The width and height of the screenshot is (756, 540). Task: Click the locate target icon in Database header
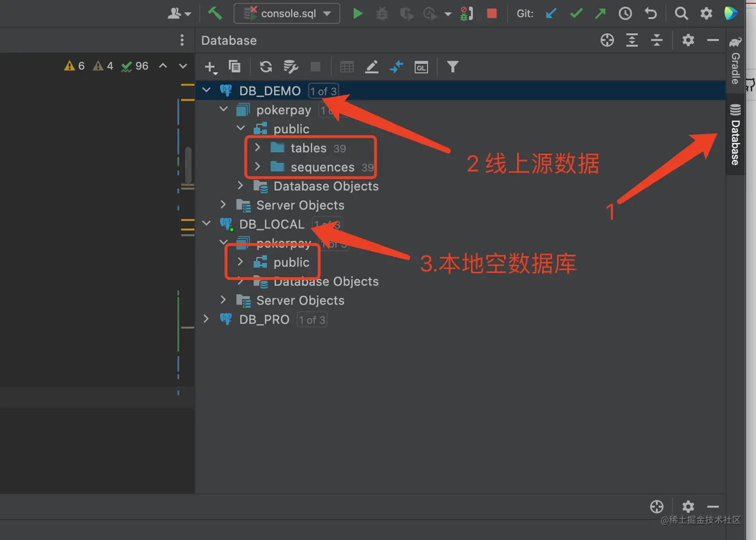(607, 40)
